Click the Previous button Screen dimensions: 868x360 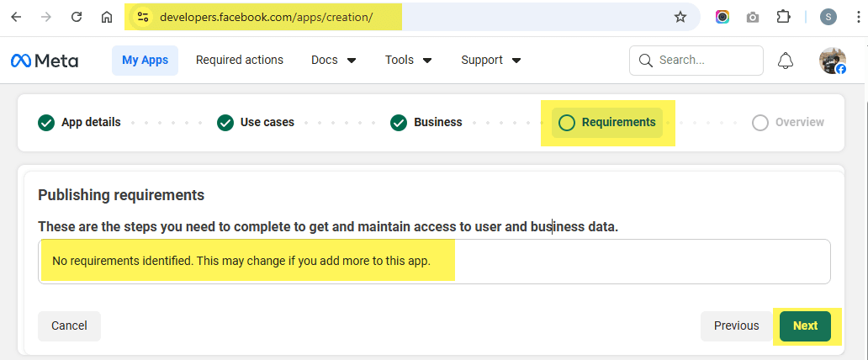(736, 326)
